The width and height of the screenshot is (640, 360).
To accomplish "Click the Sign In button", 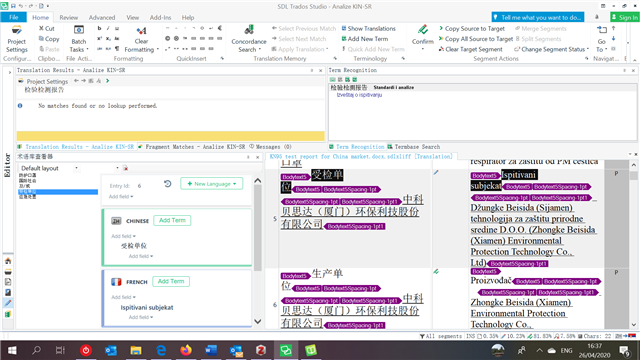I will 624,17.
